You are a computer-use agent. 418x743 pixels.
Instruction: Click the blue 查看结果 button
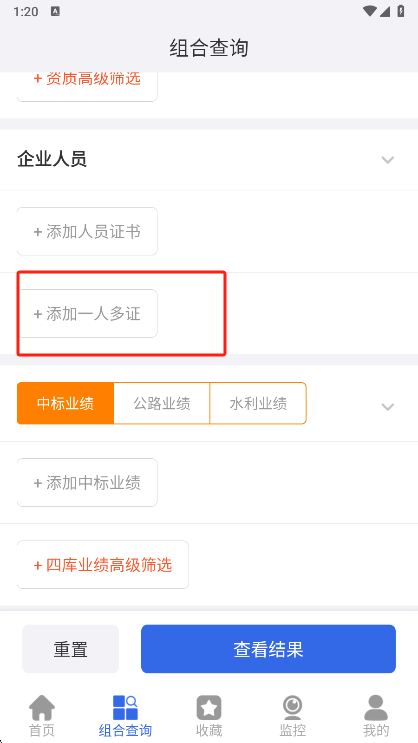[268, 649]
